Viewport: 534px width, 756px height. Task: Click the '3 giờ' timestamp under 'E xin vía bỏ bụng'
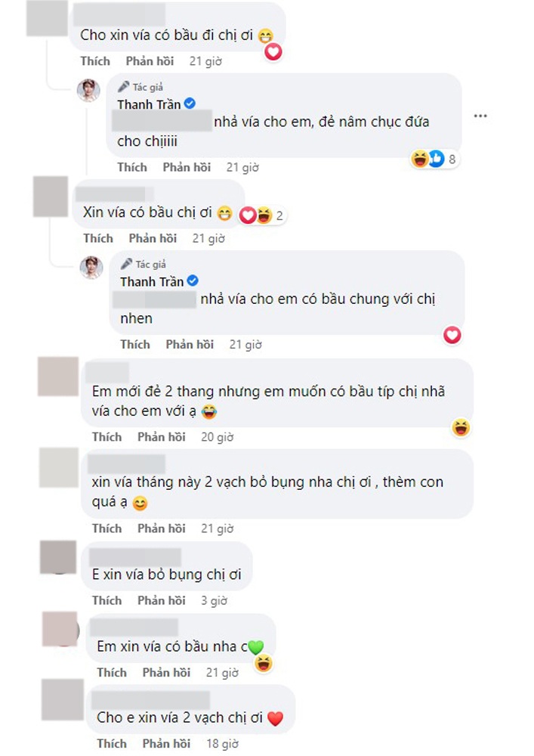coord(215,601)
